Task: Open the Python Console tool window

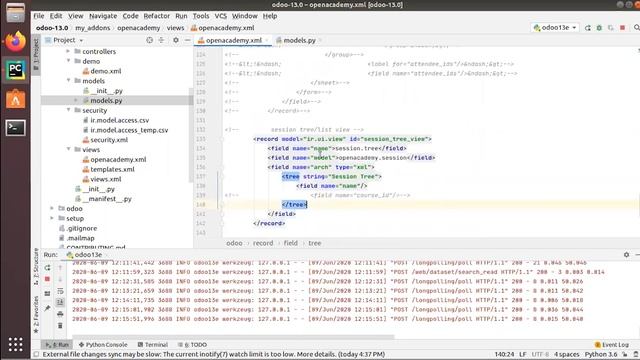Action: click(103, 345)
